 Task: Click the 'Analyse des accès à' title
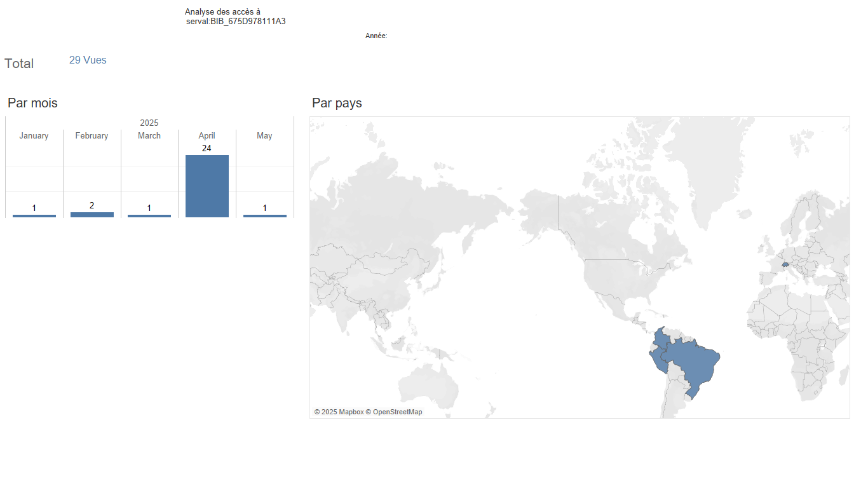222,11
